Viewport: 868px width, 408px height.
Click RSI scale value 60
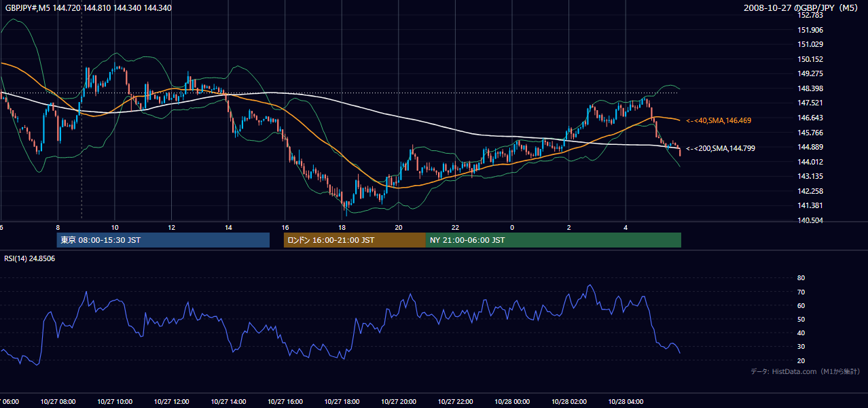click(x=801, y=305)
